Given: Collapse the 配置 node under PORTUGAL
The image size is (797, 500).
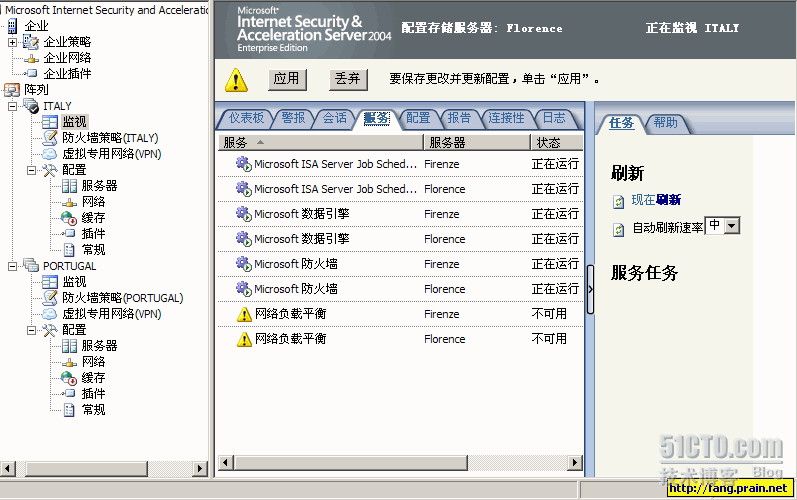Looking at the screenshot, I should coord(32,330).
